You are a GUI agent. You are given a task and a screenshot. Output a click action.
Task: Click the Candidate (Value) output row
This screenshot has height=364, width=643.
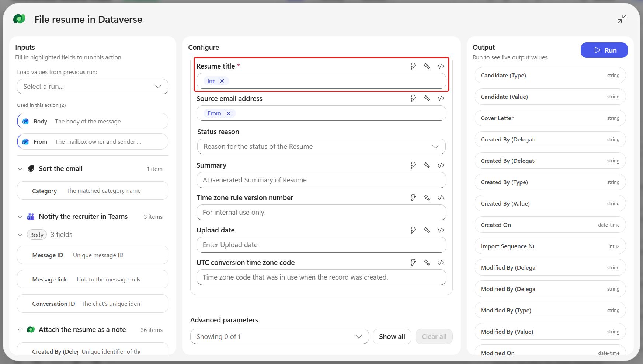pyautogui.click(x=550, y=97)
